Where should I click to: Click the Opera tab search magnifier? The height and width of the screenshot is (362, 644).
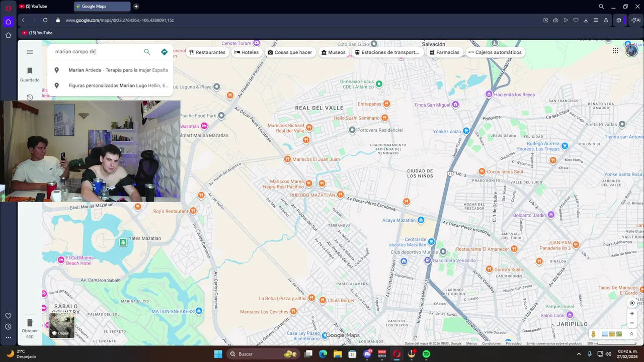601,7
